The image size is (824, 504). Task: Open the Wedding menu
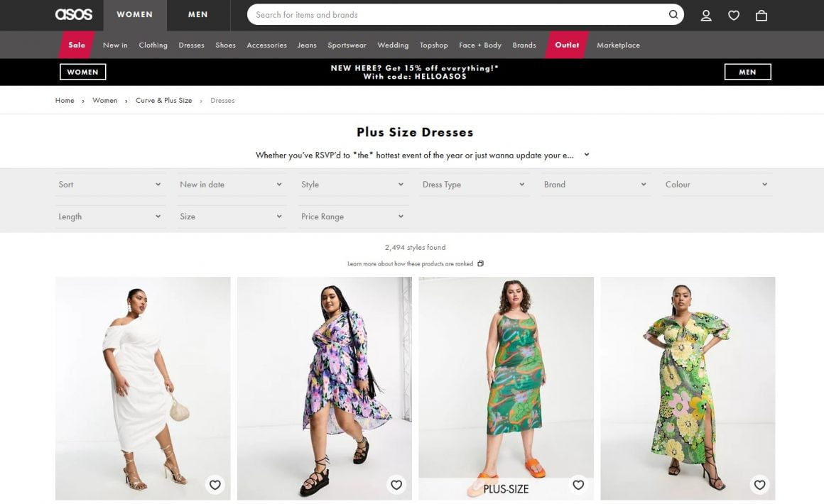(x=393, y=45)
